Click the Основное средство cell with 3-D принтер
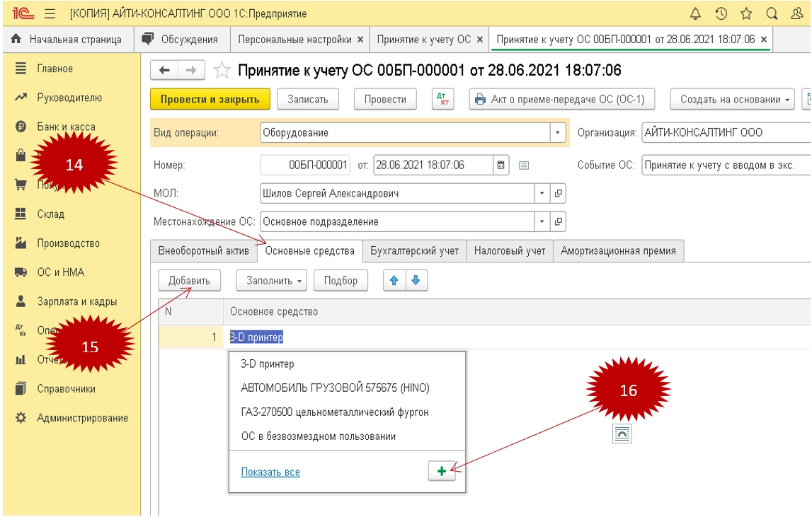The image size is (812, 517). 518,337
